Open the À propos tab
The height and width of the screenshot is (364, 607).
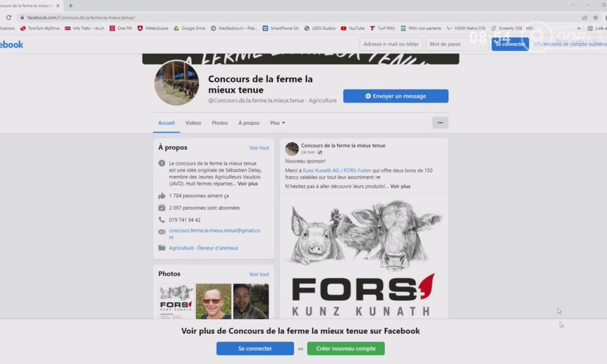(x=249, y=123)
